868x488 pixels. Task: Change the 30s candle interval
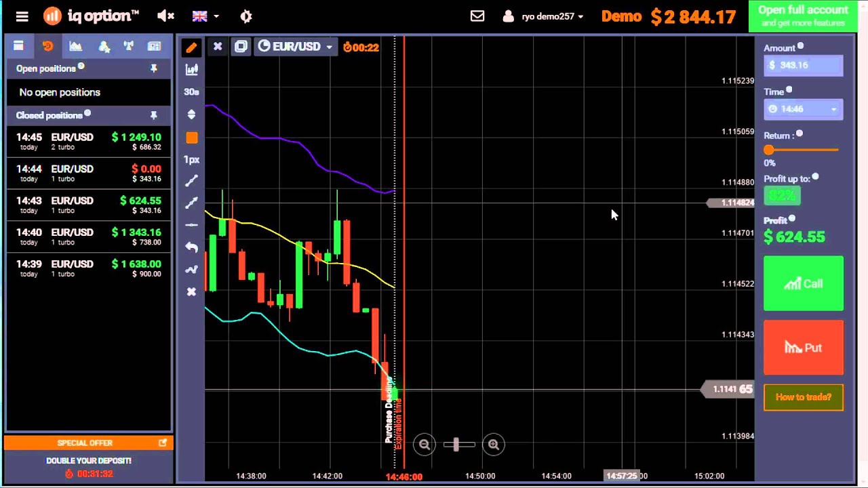coord(191,91)
